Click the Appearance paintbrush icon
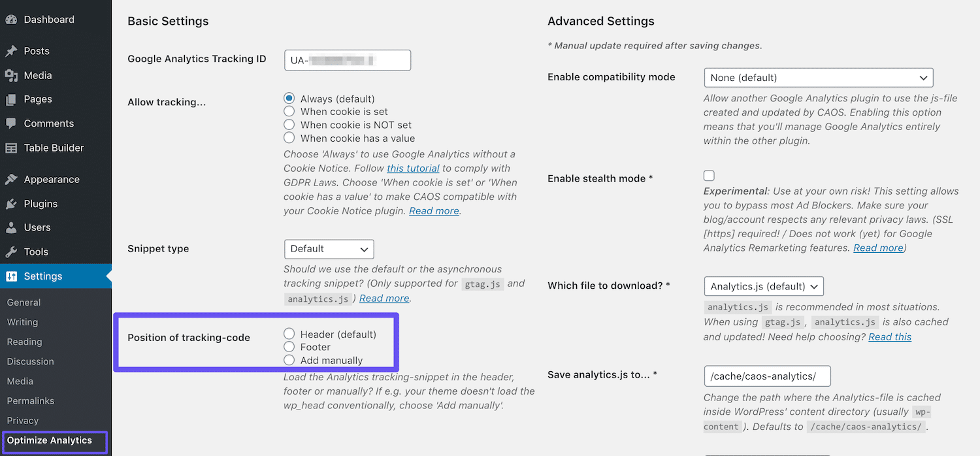This screenshot has width=980, height=456. tap(11, 180)
